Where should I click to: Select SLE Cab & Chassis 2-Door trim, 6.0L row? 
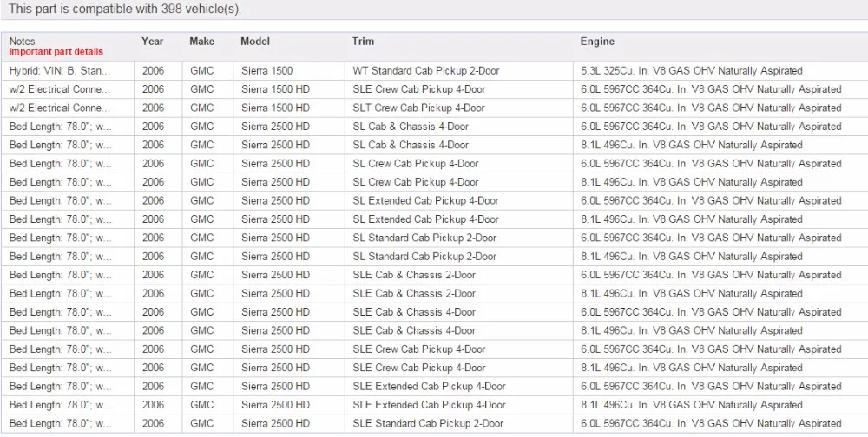pyautogui.click(x=414, y=275)
